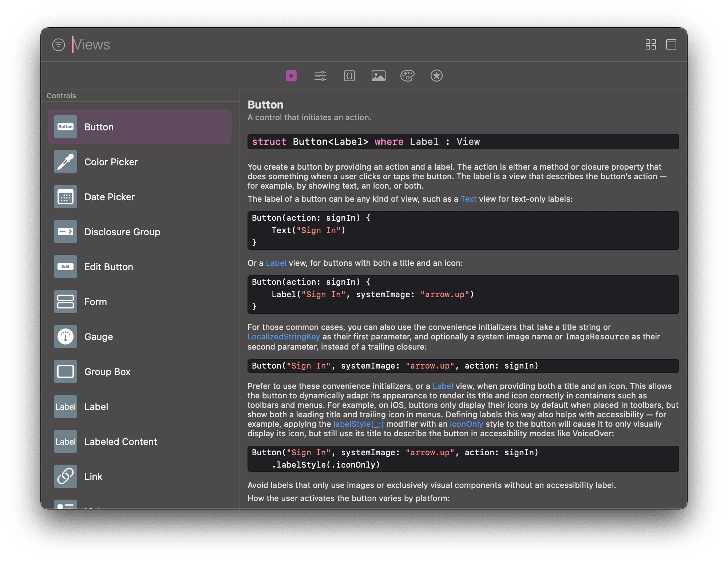Select Date Picker in the list
Image resolution: width=728 pixels, height=563 pixels.
[140, 197]
